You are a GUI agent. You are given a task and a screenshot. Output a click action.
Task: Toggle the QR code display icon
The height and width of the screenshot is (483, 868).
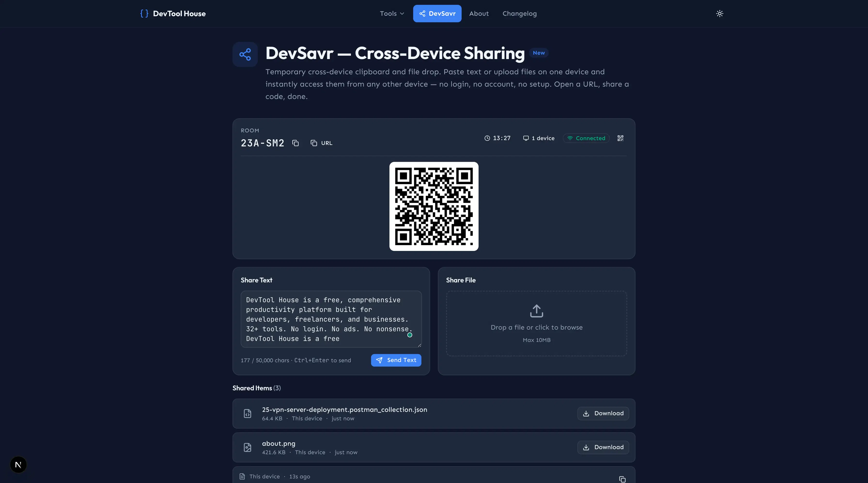tap(620, 138)
